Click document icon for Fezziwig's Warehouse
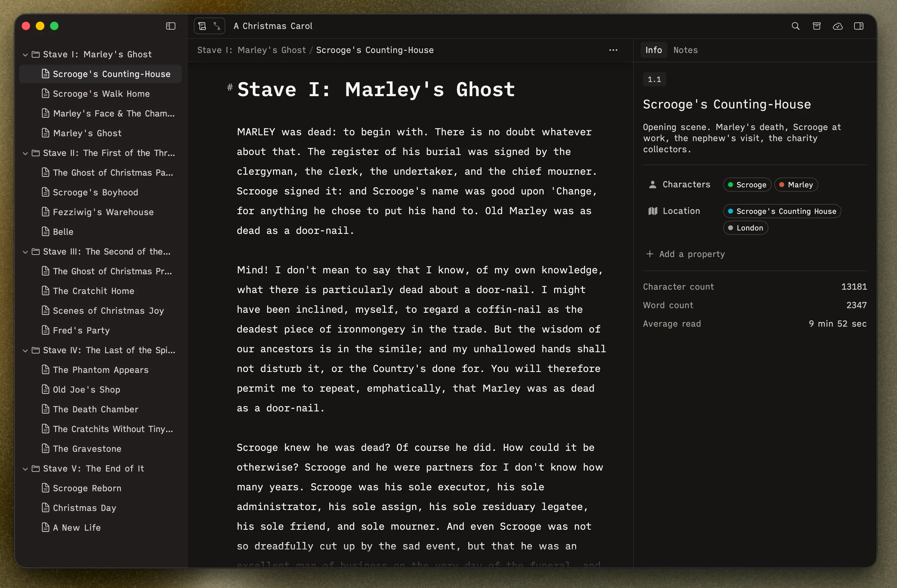 45,212
